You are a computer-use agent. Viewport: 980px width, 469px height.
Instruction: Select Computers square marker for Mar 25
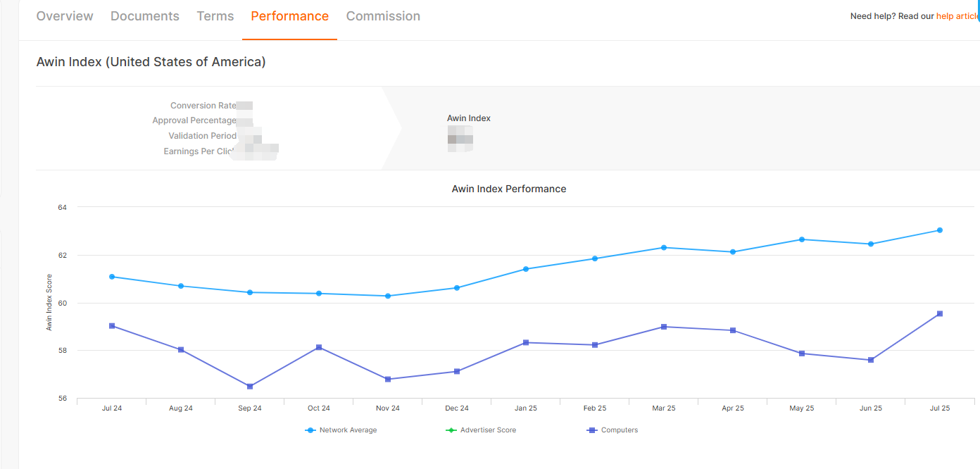(x=664, y=327)
